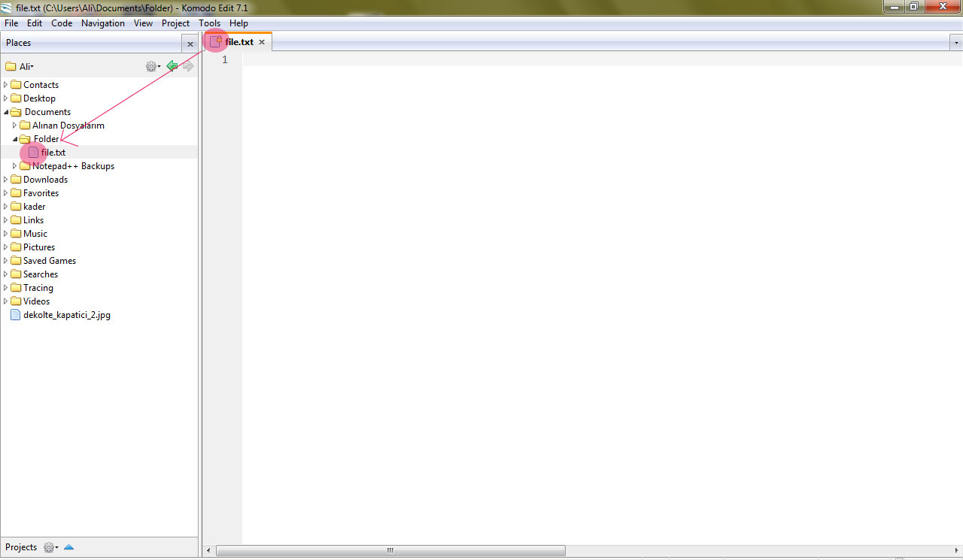Collapse the Documents folder

click(x=6, y=111)
